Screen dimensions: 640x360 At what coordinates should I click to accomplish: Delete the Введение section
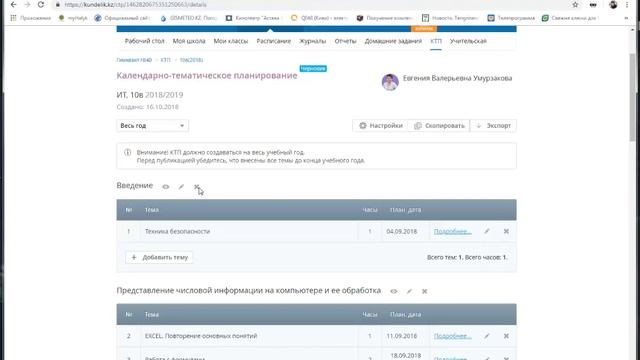coord(196,187)
